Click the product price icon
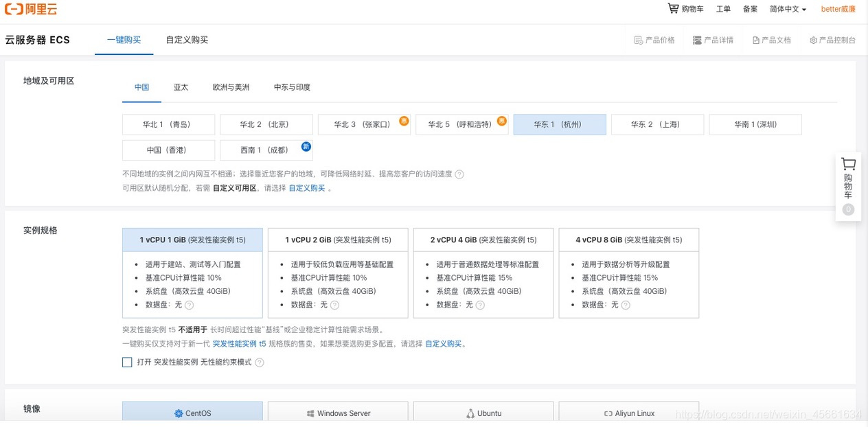This screenshot has height=427, width=868. coord(638,41)
